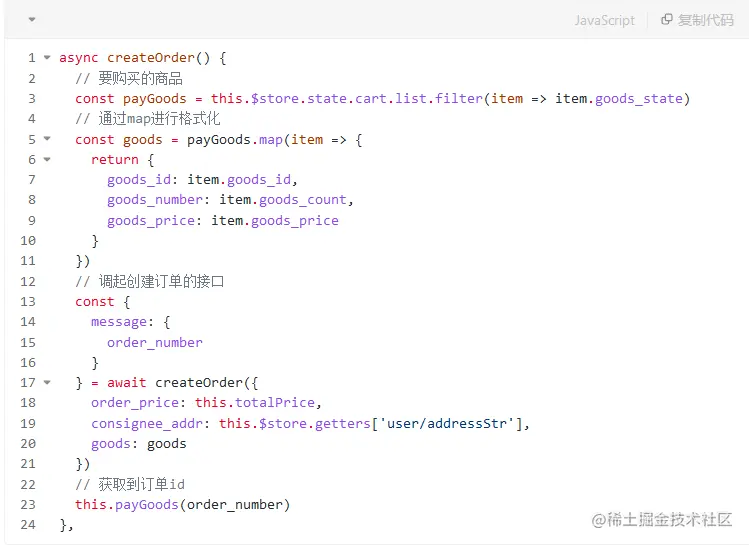Viewport: 749px width, 545px height.
Task: Click the message key on line 14
Action: click(119, 322)
